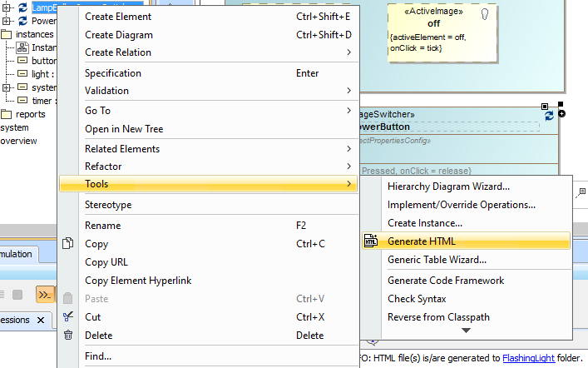Select Create Instance in the submenu

point(424,223)
